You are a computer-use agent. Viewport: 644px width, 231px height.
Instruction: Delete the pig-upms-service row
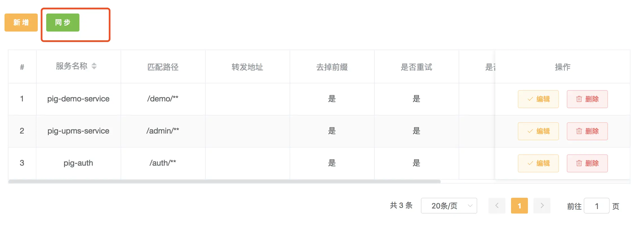pos(587,131)
